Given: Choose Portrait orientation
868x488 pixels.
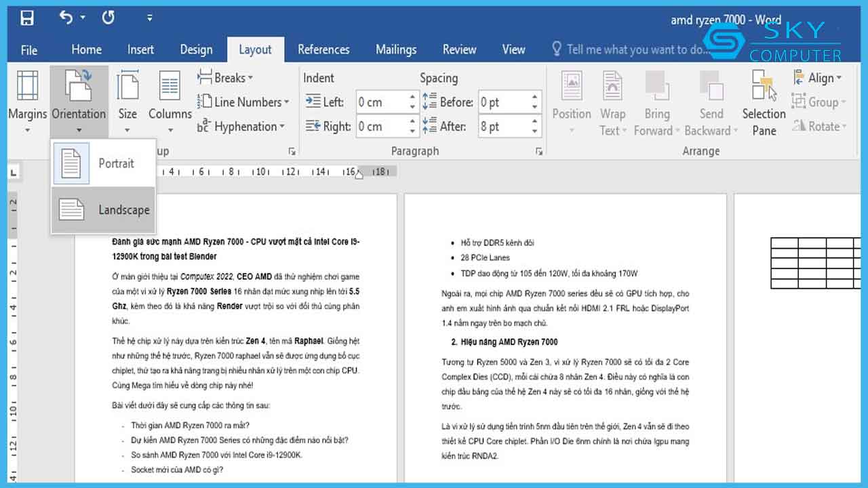Looking at the screenshot, I should (x=103, y=163).
